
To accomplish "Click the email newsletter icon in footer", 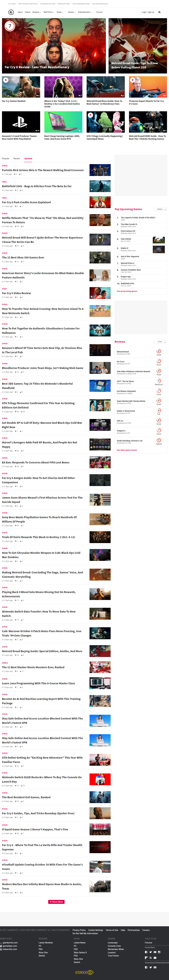I will point(155,958).
